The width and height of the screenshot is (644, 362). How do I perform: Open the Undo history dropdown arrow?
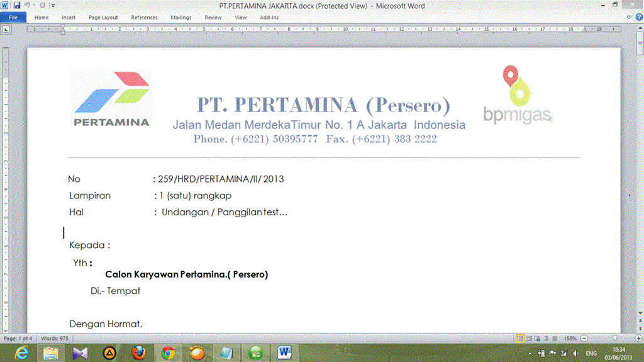pyautogui.click(x=34, y=5)
